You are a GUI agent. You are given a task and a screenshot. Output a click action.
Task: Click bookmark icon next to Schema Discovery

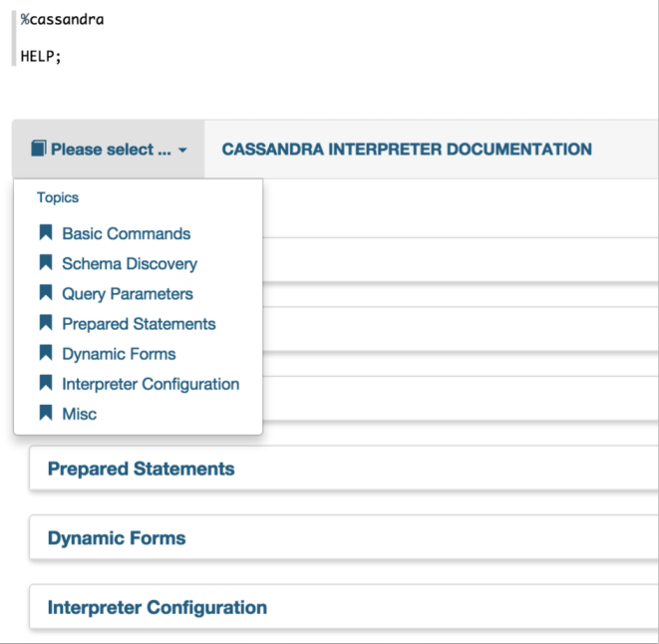(45, 263)
